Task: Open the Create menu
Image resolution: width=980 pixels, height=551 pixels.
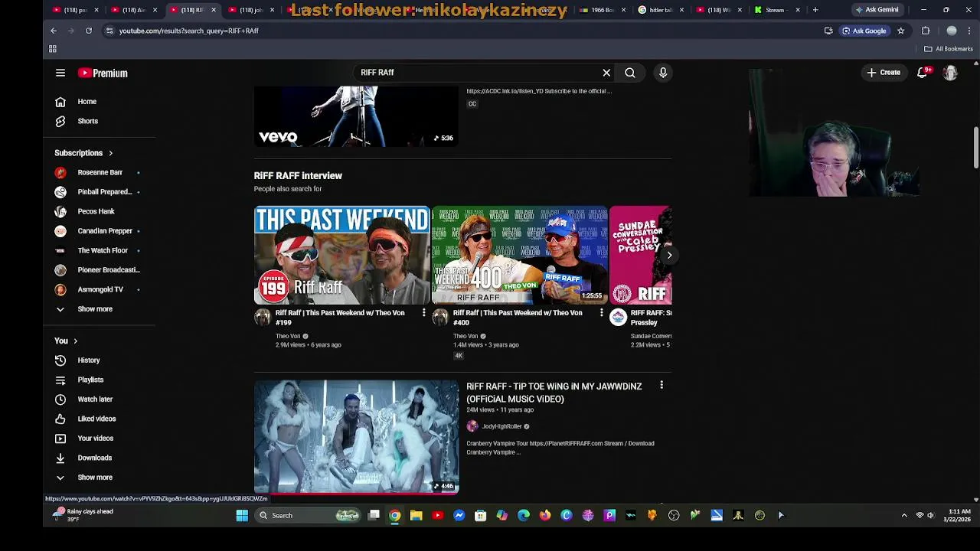Action: (x=883, y=73)
